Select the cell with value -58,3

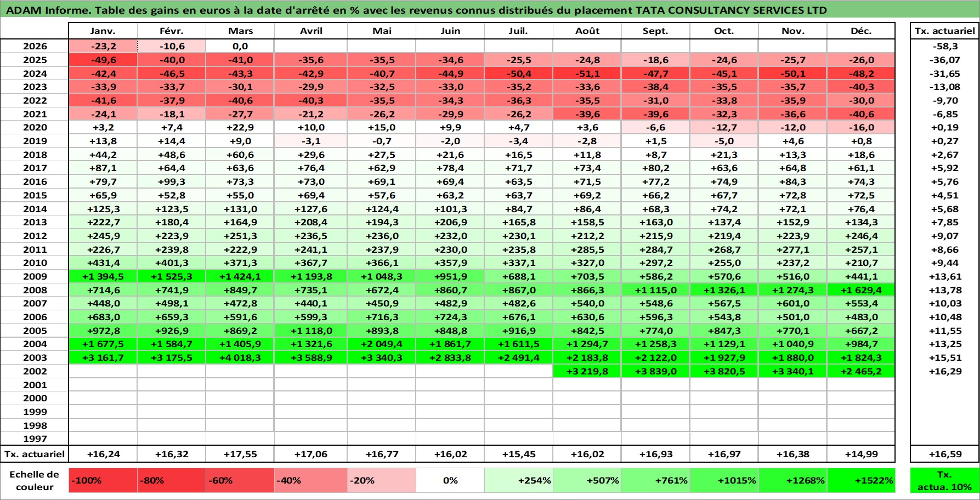tap(945, 47)
